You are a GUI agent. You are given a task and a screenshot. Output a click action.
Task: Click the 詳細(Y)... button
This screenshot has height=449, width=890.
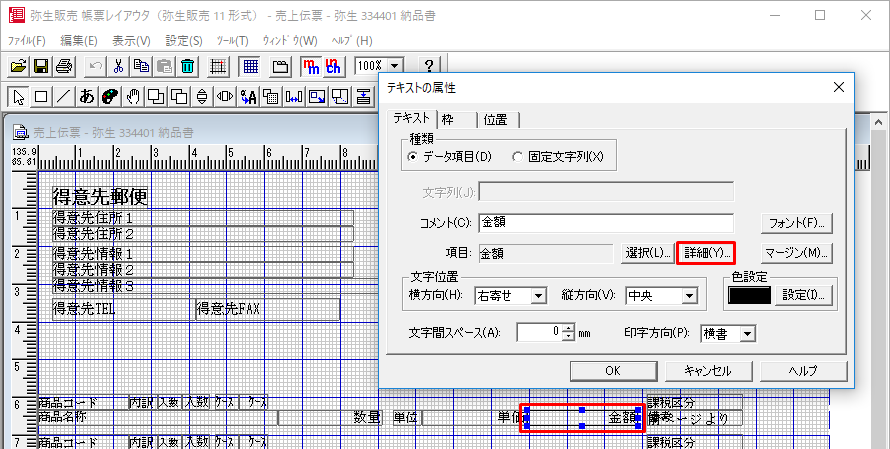706,253
